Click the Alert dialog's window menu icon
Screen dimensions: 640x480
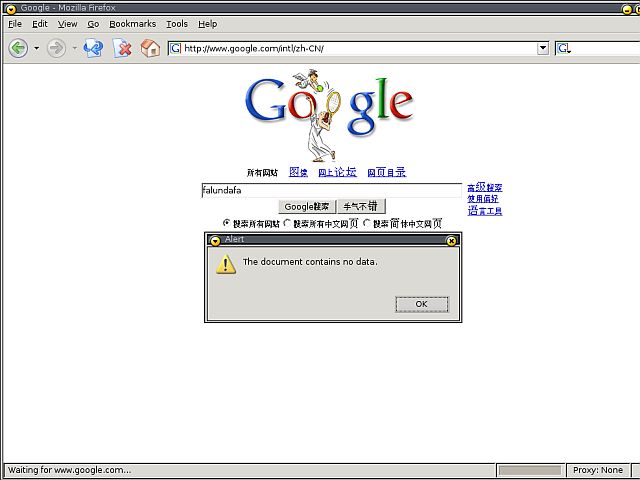tap(215, 240)
